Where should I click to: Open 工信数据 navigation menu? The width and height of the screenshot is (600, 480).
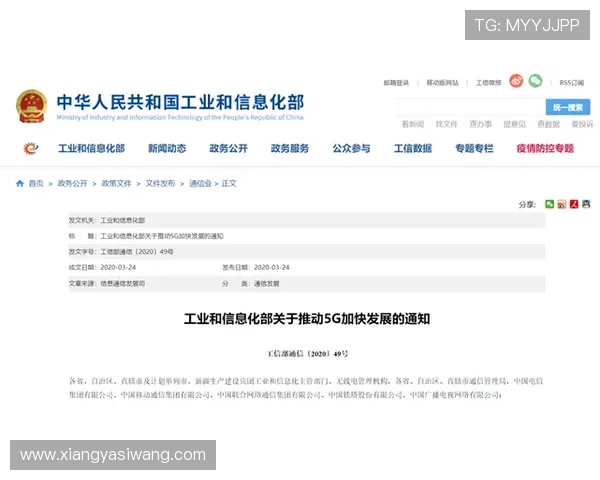(x=413, y=149)
